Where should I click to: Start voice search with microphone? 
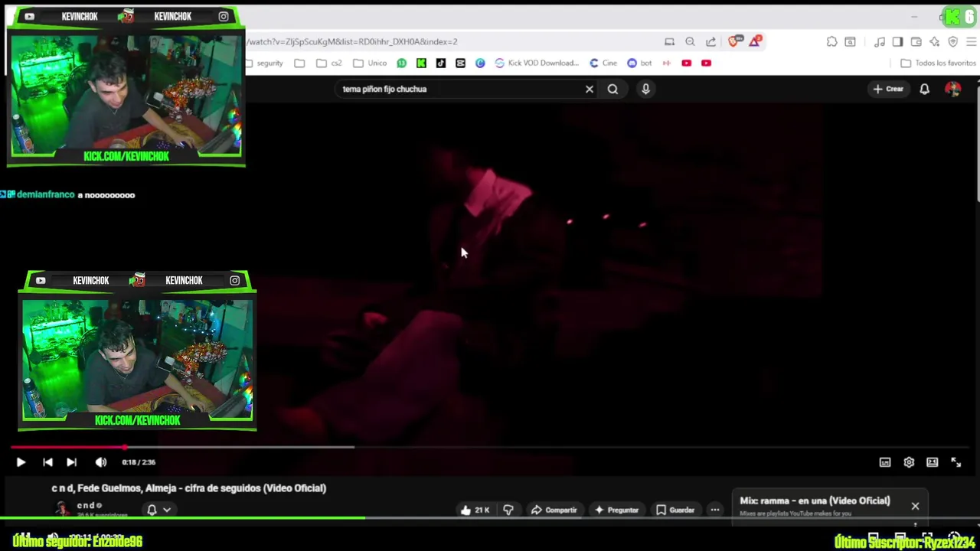[x=645, y=90]
